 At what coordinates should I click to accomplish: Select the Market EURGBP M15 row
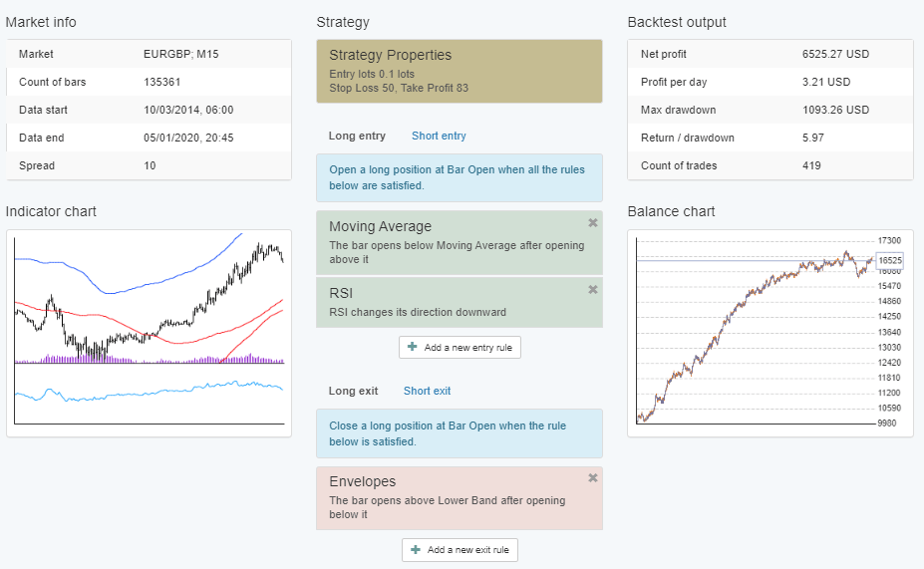pos(149,54)
